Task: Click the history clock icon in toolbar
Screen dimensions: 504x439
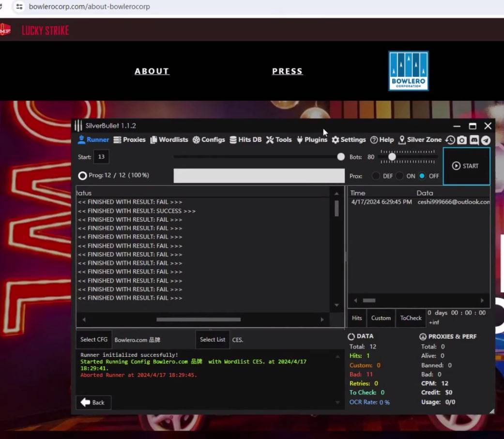Action: pos(450,140)
